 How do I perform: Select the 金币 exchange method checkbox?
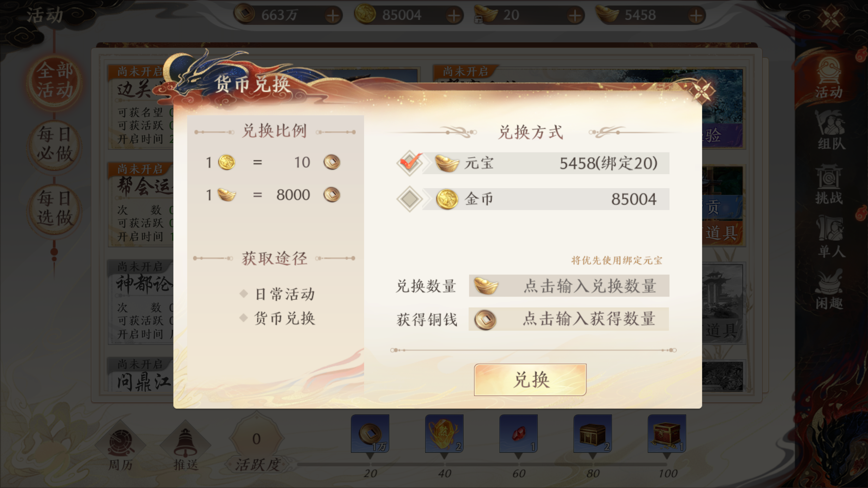[x=410, y=199]
